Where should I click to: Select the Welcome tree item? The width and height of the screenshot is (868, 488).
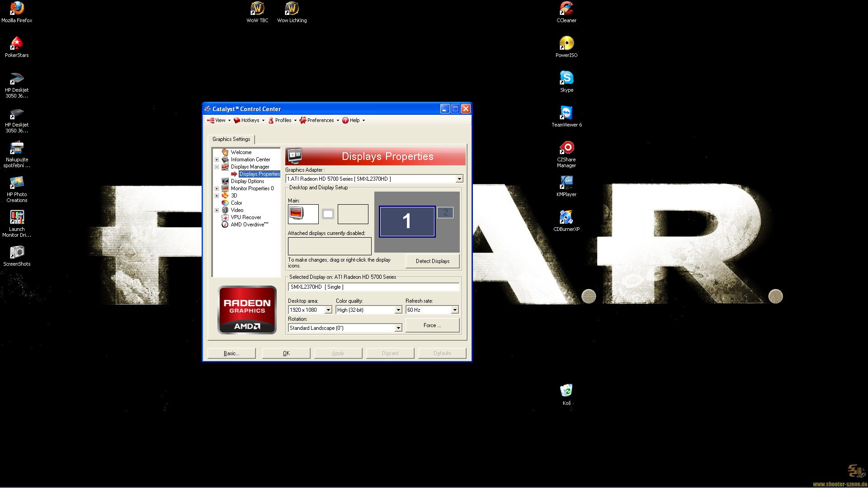241,152
